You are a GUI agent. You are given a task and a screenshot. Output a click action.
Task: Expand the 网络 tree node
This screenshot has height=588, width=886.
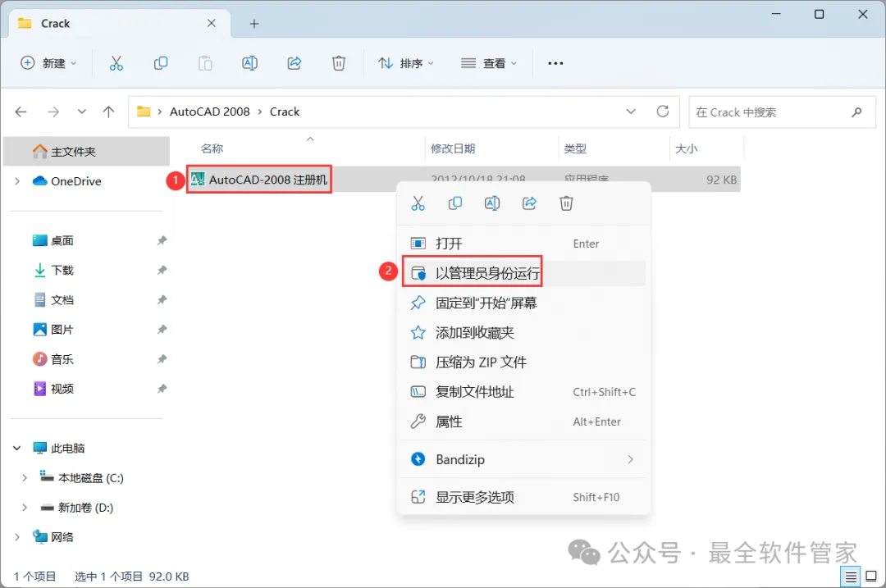(17, 537)
